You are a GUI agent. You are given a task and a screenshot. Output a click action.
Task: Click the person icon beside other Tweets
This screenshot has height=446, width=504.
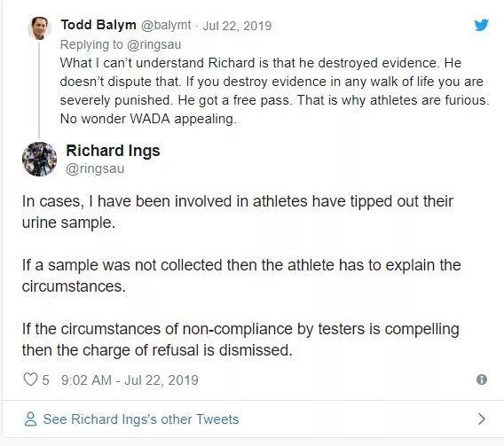click(x=30, y=419)
